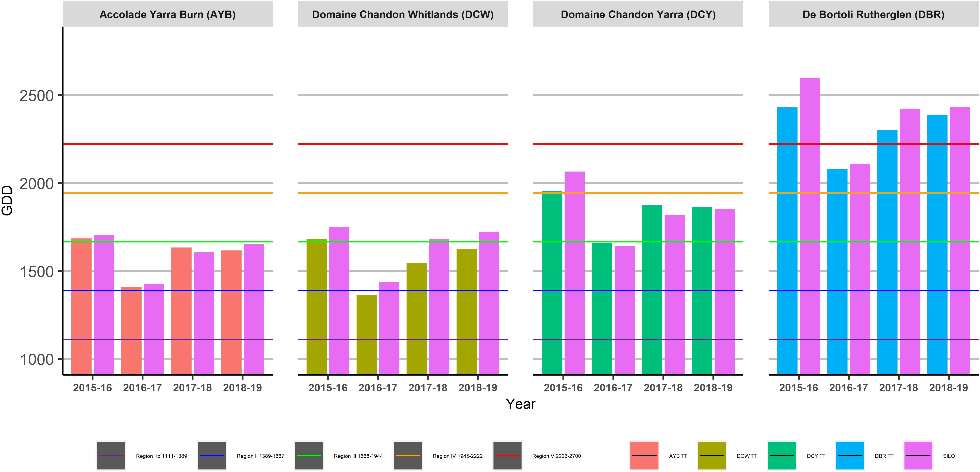Click the 2017-18 label in DCW panel

(428, 388)
